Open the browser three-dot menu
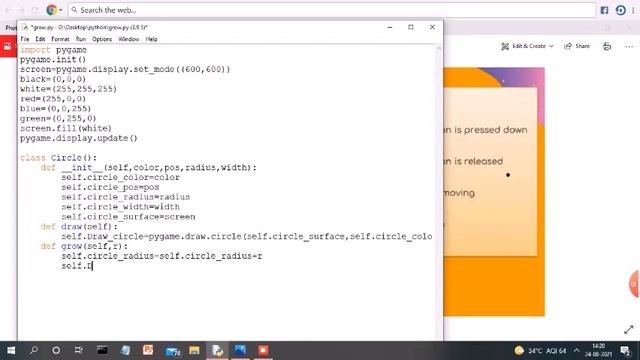The width and height of the screenshot is (640, 360). 633,10
